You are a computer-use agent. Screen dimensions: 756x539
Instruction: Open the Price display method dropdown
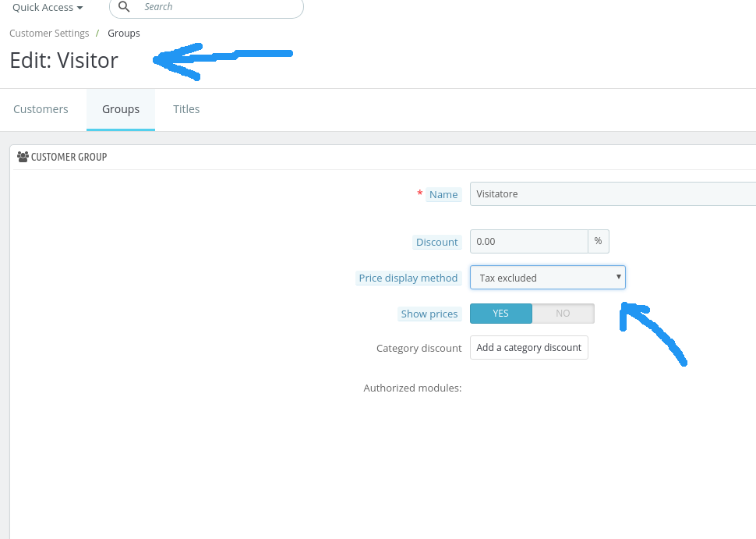click(x=546, y=277)
